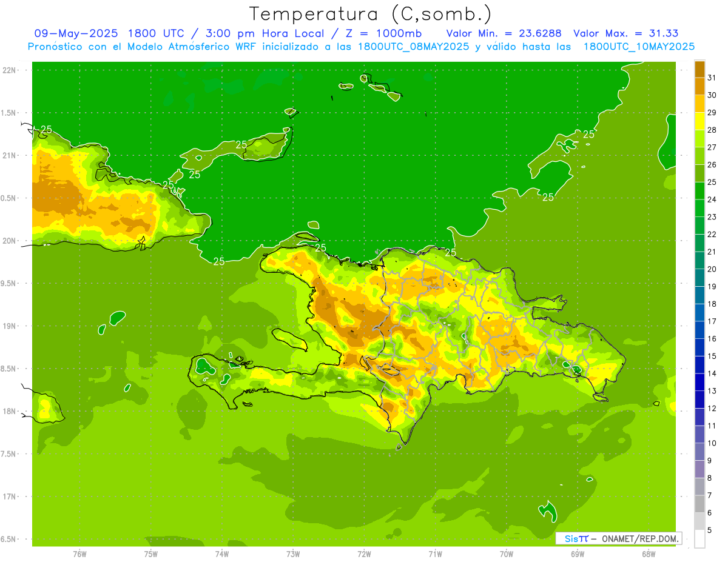
Task: Select the date text "09-May-2025"
Action: tap(76, 33)
